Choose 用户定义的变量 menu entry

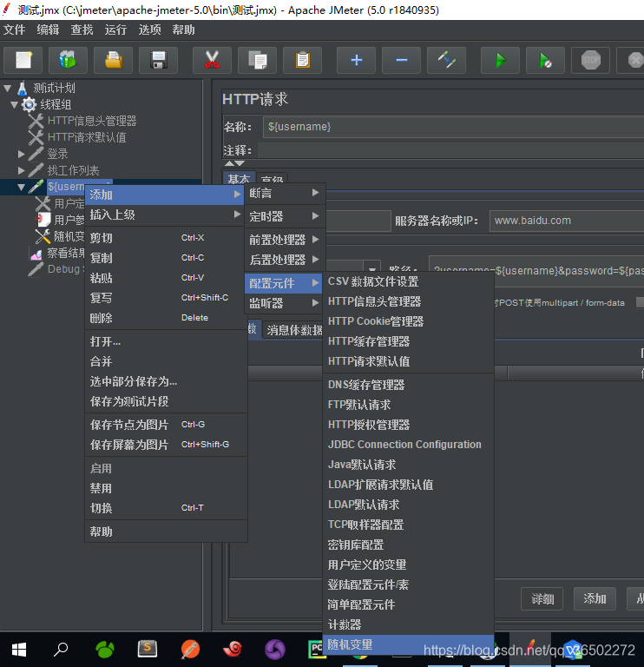(x=408, y=565)
